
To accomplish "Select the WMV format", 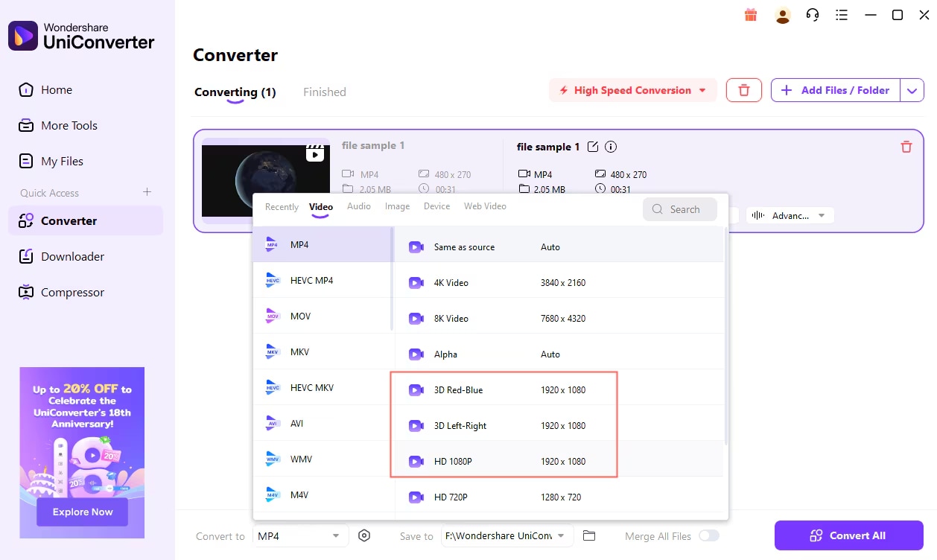I will tap(323, 459).
